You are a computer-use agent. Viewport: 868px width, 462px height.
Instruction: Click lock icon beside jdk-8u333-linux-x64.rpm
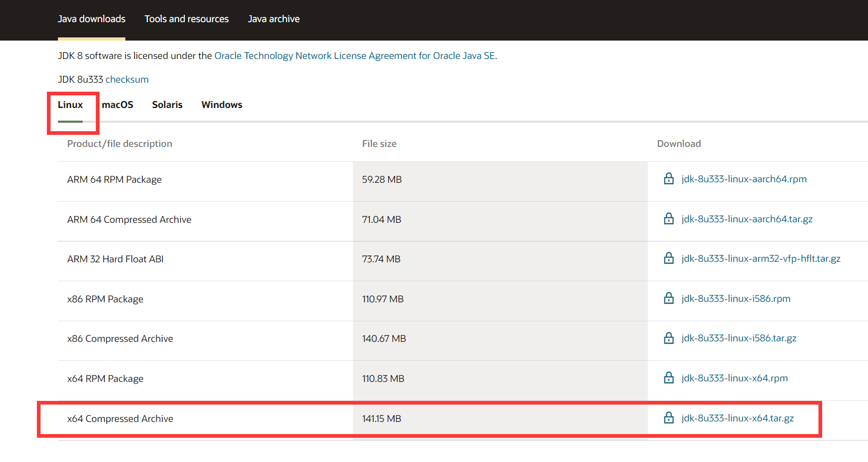pos(668,378)
